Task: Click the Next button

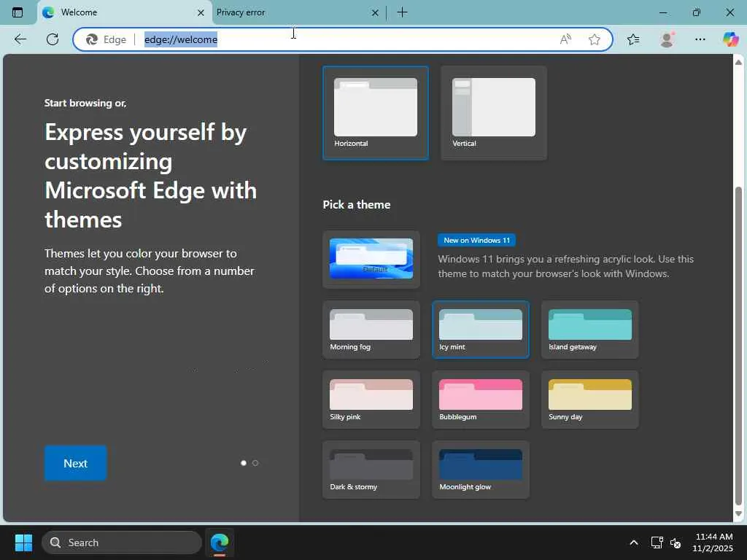Action: click(x=75, y=463)
